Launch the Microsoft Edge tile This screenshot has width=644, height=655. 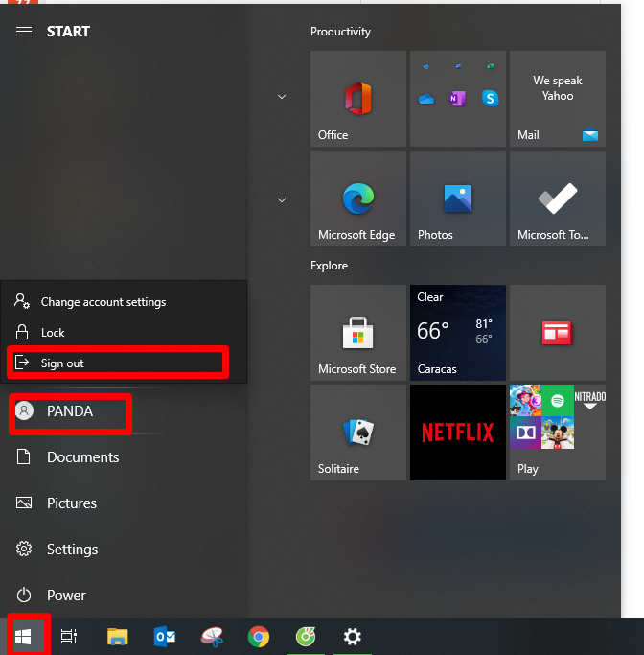(358, 199)
